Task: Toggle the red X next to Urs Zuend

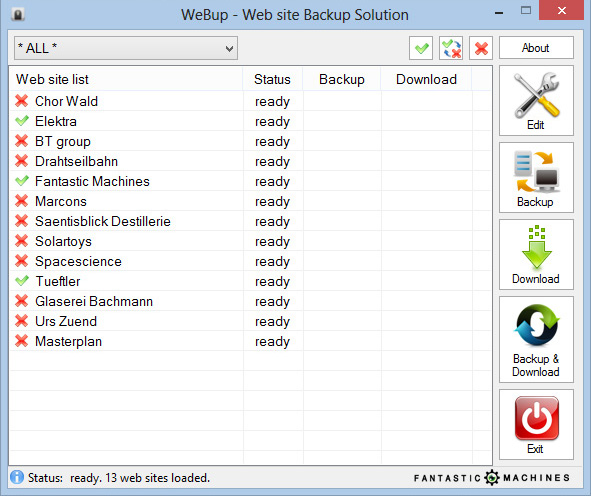Action: tap(21, 320)
